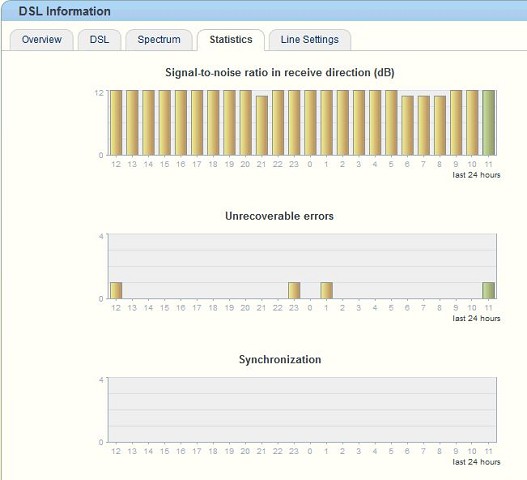This screenshot has width=527, height=480.
Task: Click green hour 11 bar in signal-to-noise chart
Action: tap(488, 123)
